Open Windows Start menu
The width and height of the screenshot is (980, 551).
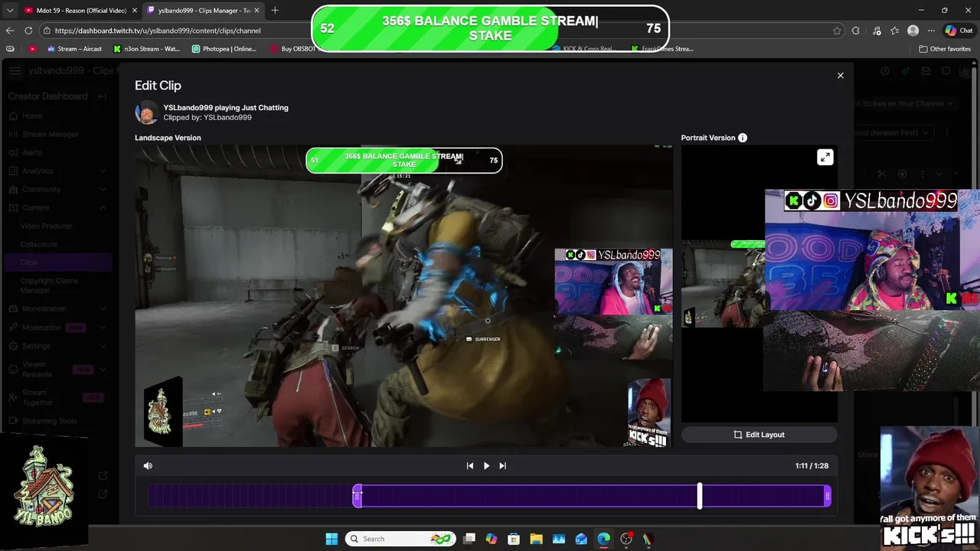coord(332,539)
